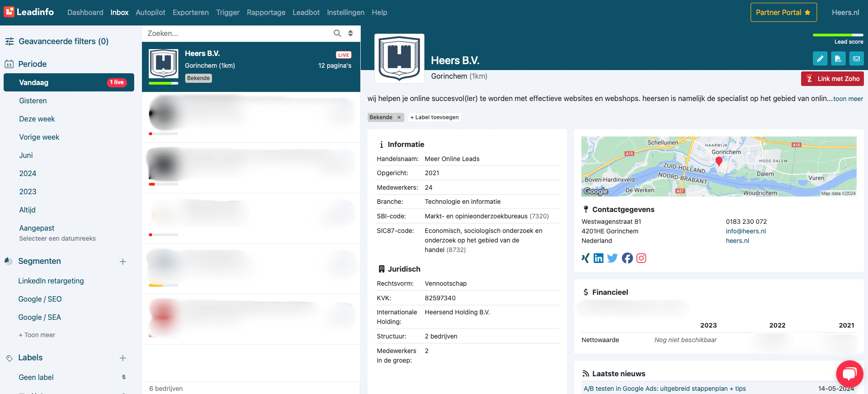Click the Segmenten pie chart icon

[x=9, y=261]
